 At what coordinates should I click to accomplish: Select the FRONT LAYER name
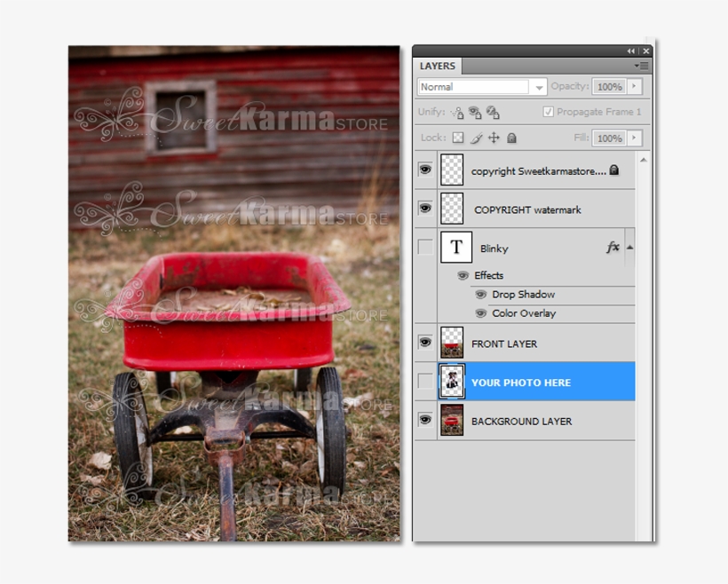pyautogui.click(x=504, y=344)
